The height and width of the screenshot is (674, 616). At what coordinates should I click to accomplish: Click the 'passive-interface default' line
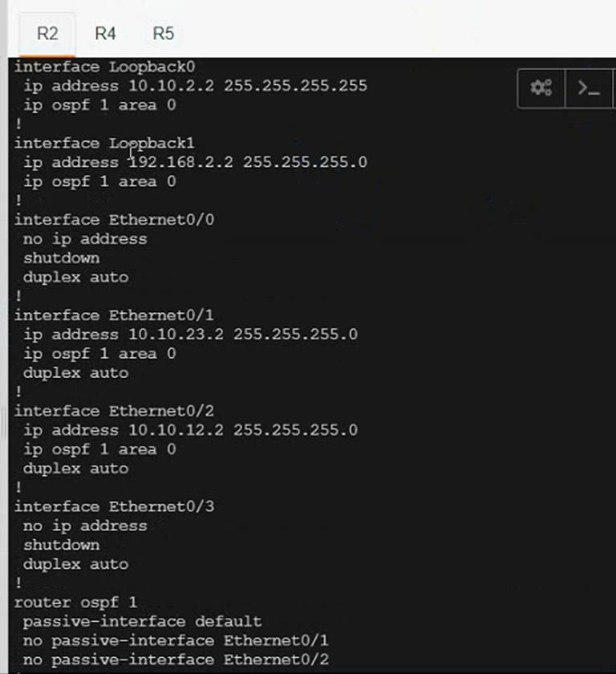(142, 622)
